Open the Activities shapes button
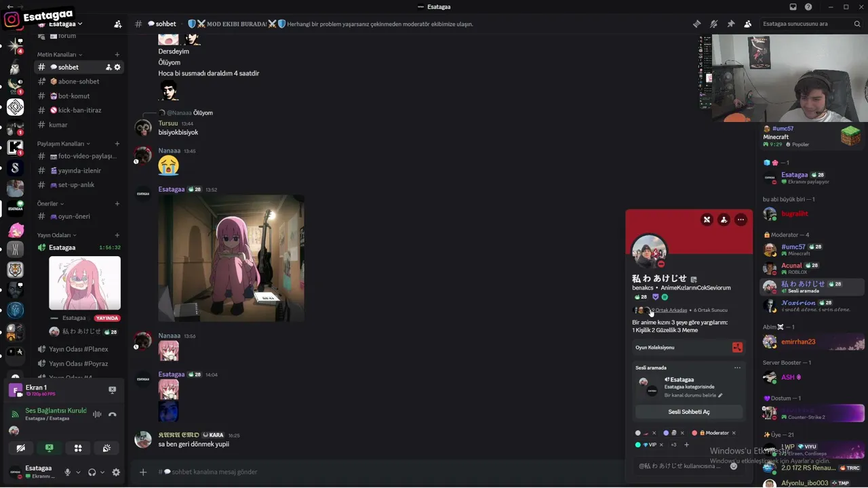 pos(78,448)
